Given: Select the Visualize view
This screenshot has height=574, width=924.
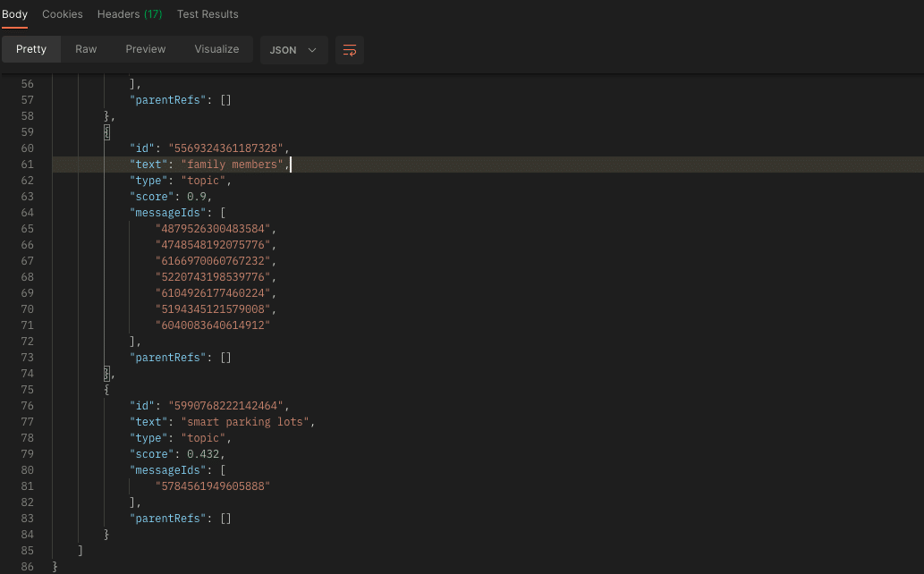Looking at the screenshot, I should [x=216, y=49].
